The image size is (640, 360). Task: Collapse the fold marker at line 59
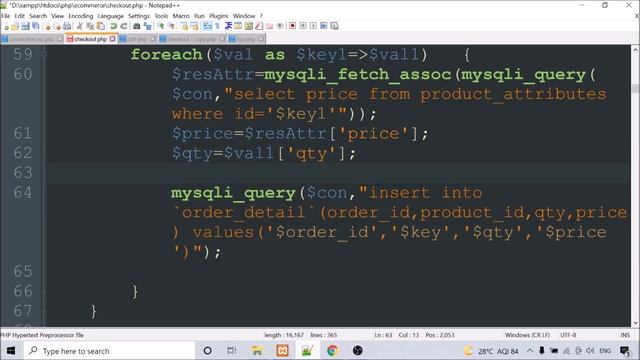point(44,54)
